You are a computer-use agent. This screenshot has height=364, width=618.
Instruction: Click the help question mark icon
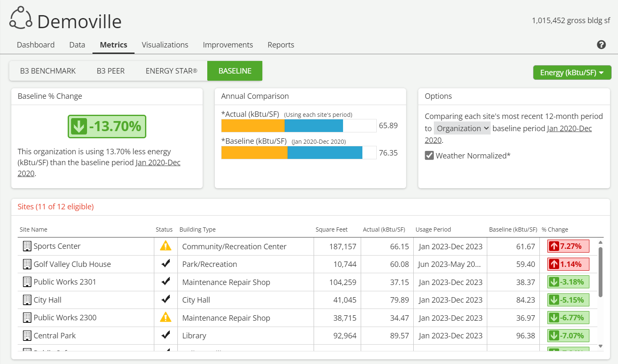click(601, 45)
